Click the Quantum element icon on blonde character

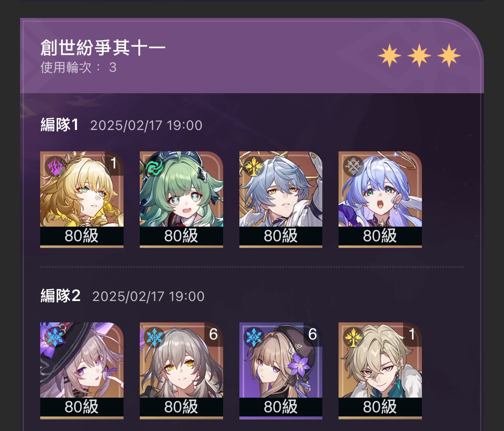click(54, 166)
